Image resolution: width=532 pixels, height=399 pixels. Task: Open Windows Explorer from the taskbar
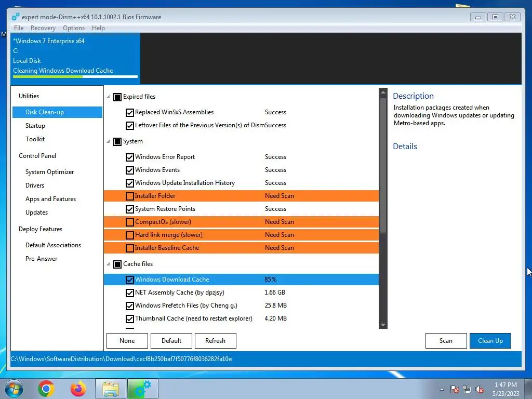pyautogui.click(x=111, y=389)
